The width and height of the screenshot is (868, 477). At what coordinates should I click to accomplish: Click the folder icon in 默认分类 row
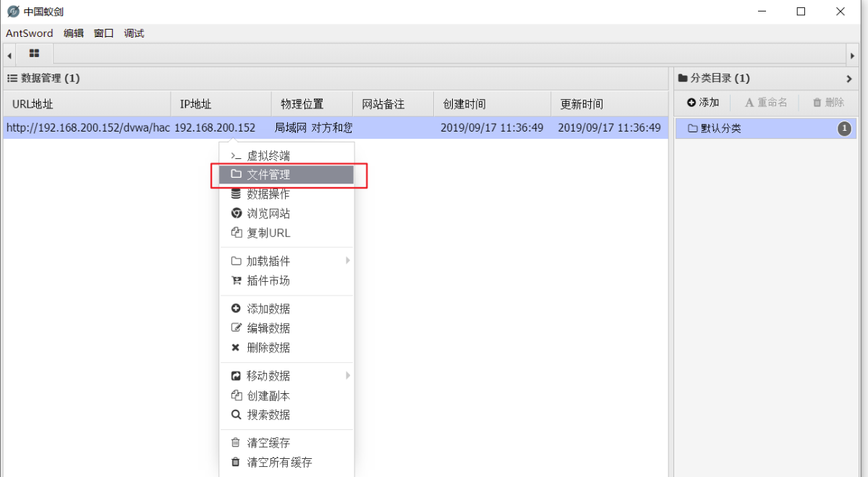(692, 129)
